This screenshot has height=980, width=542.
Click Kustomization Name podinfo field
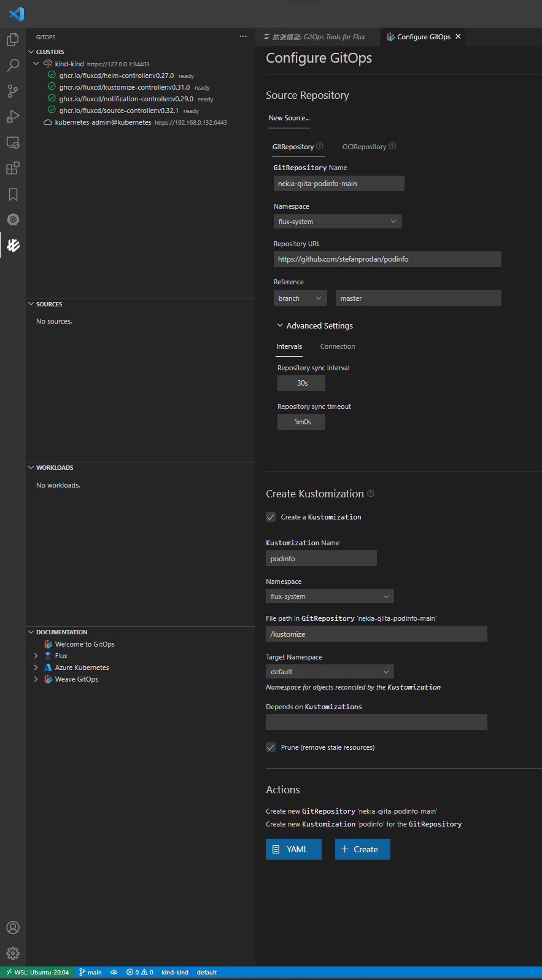click(x=321, y=559)
